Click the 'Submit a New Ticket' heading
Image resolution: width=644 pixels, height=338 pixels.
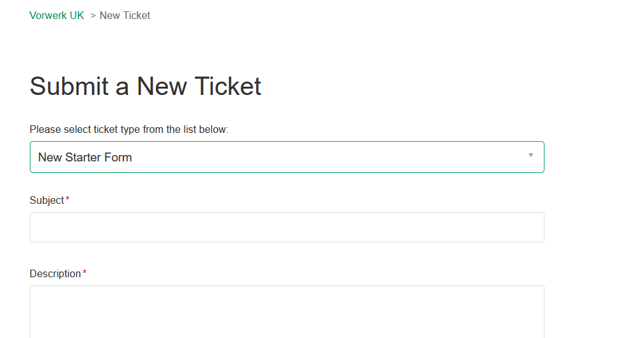[x=145, y=86]
